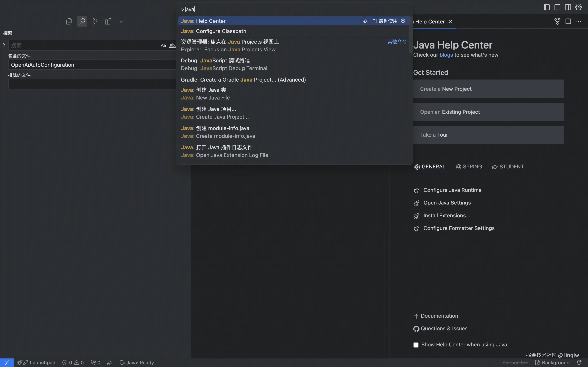Click the settings gear in top-right corner
Image resolution: width=588 pixels, height=367 pixels.
point(579,7)
